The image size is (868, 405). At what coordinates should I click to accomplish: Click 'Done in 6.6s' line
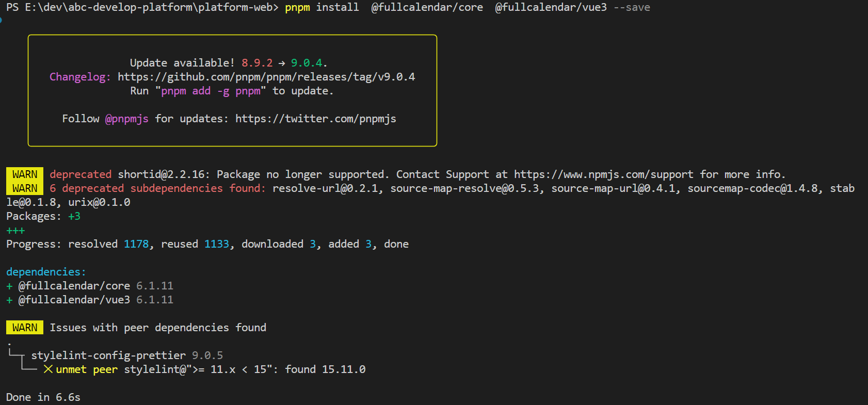point(43,397)
